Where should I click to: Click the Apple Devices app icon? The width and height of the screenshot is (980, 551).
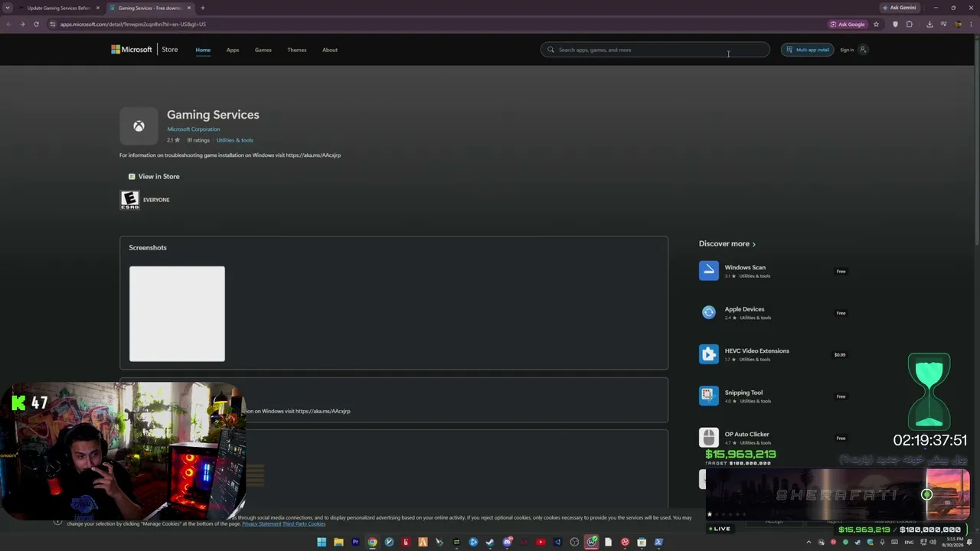coord(709,312)
